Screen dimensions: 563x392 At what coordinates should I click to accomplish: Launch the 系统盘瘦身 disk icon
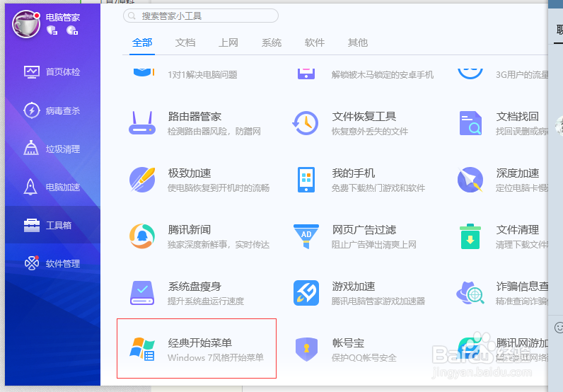point(142,293)
